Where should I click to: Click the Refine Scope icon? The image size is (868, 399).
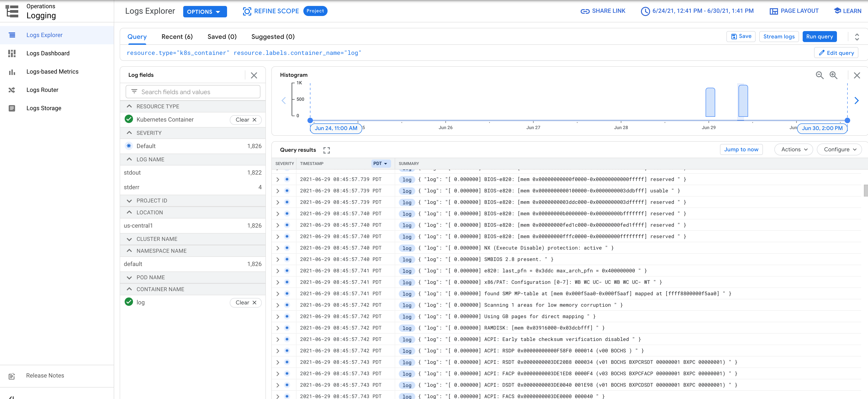click(x=247, y=11)
